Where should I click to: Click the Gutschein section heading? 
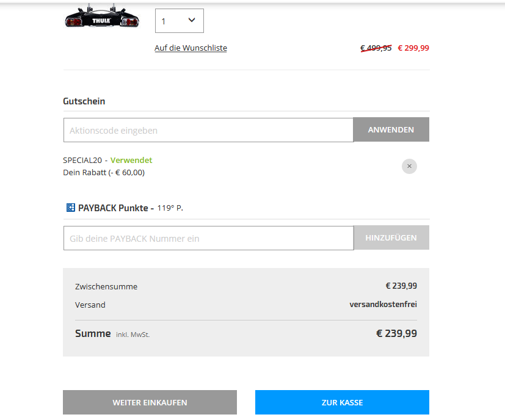(84, 101)
